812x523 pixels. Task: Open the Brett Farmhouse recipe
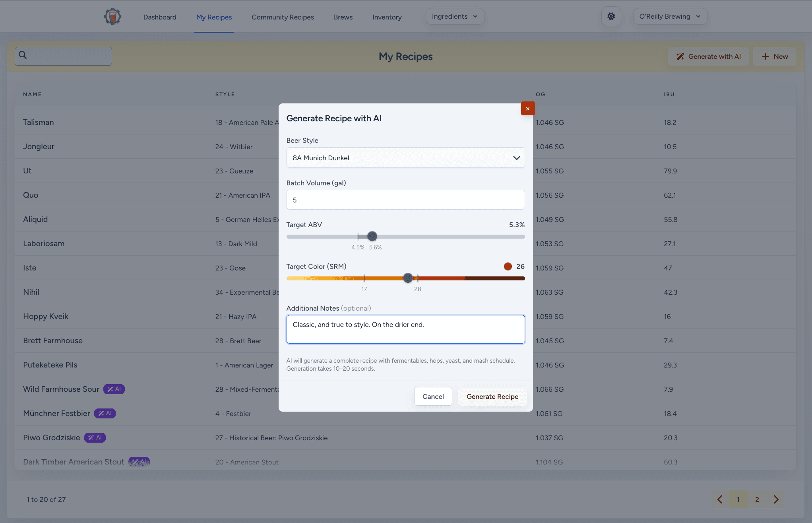53,340
